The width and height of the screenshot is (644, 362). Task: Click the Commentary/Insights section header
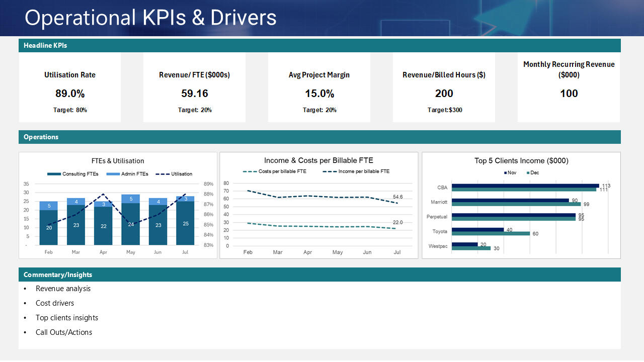58,275
